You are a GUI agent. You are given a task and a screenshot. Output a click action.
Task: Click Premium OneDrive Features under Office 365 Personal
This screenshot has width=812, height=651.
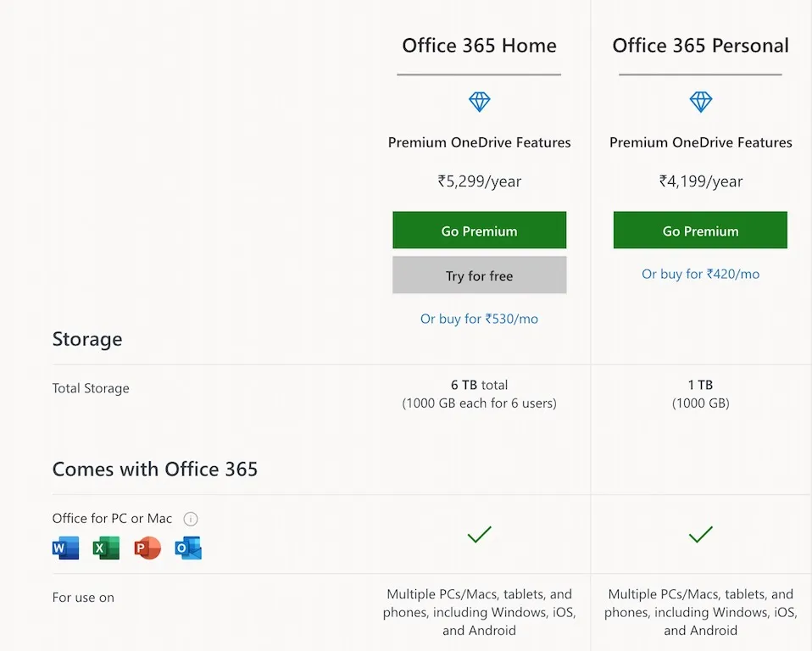coord(701,142)
